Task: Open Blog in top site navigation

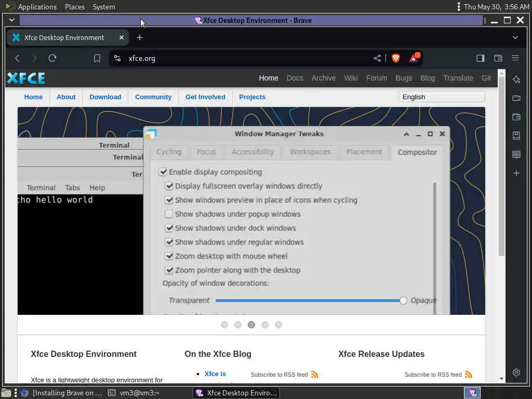Action: pyautogui.click(x=428, y=78)
